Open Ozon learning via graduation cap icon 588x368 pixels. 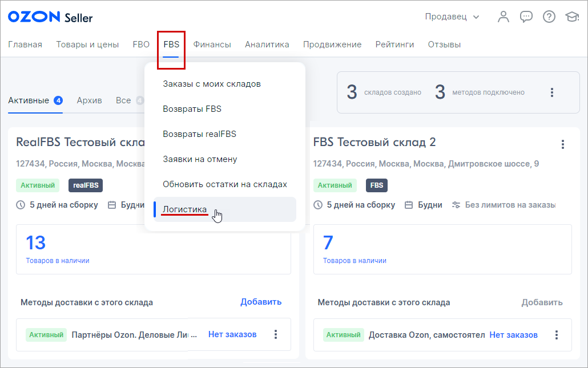pos(573,17)
